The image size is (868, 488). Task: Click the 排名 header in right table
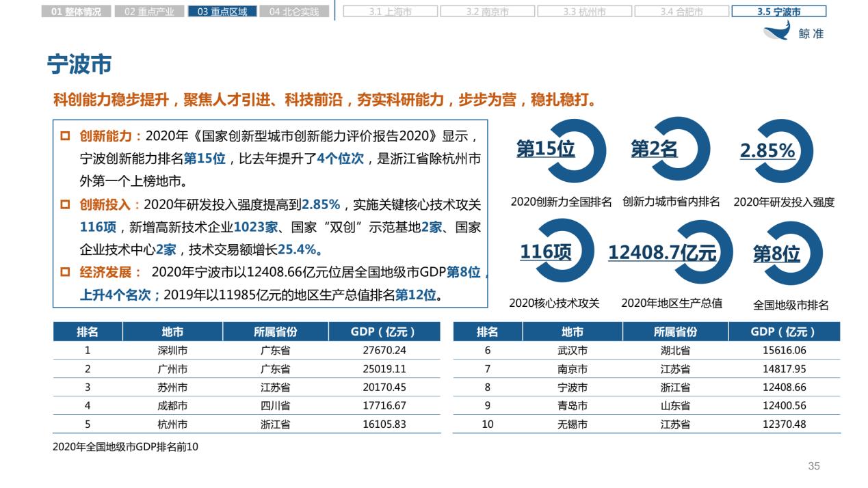488,332
